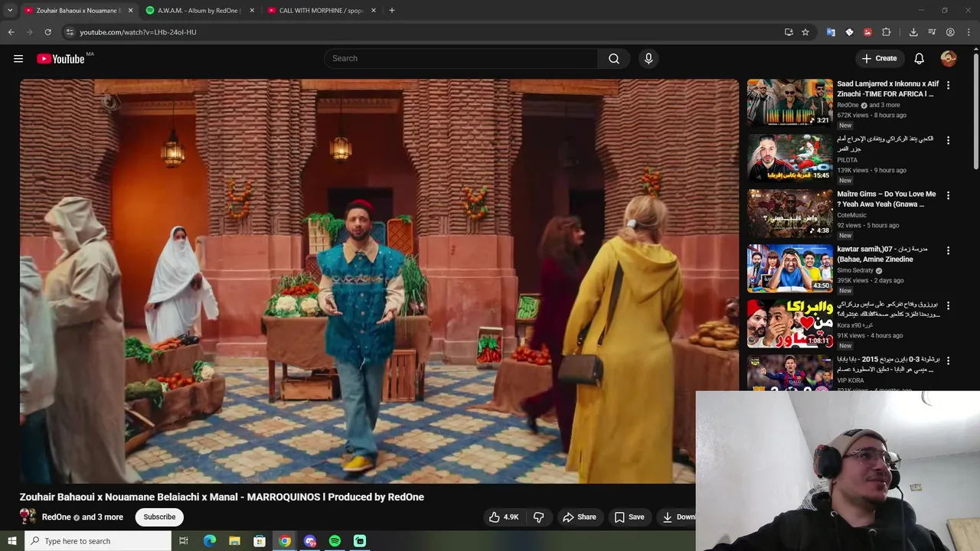Open the RedOne channel avatar
Image resolution: width=980 pixels, height=551 pixels.
coord(28,517)
